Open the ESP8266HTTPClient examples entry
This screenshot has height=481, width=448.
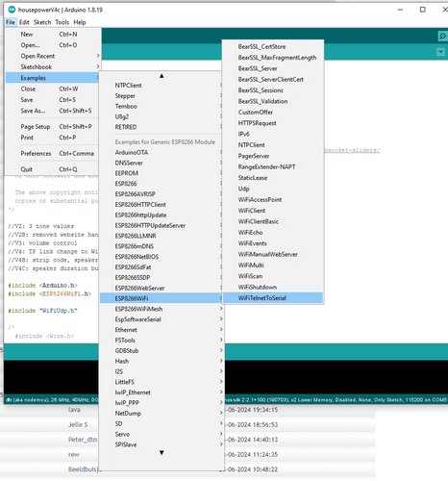162,205
